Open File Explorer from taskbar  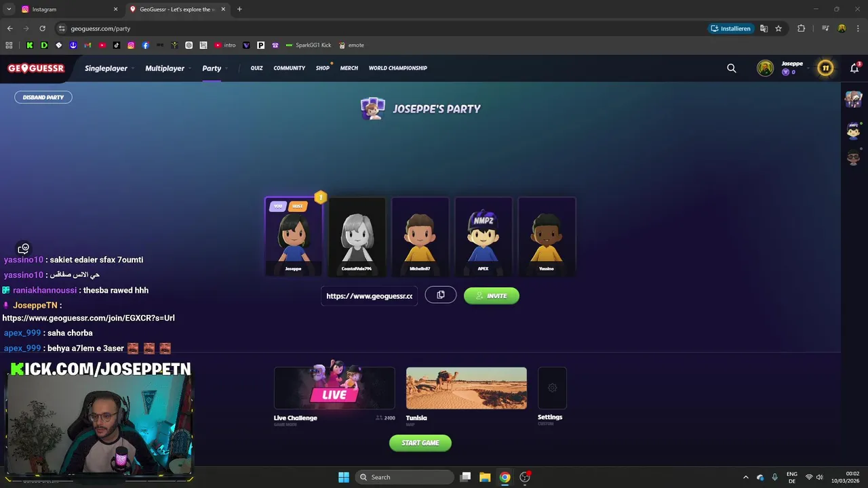pos(485,477)
